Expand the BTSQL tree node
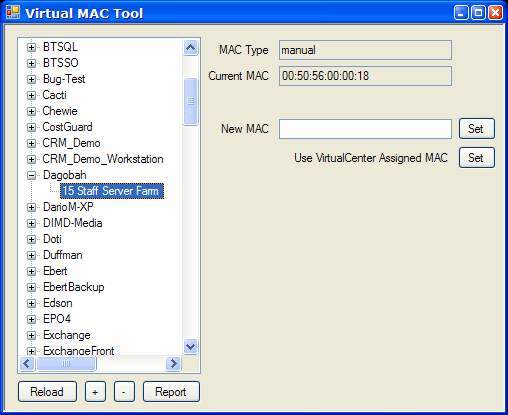Screen dimensions: 508x415 point(31,47)
